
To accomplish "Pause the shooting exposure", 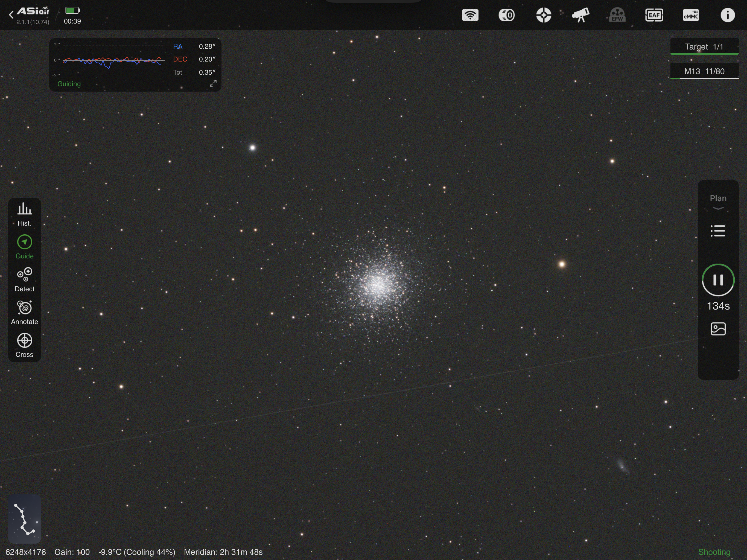I will click(718, 280).
